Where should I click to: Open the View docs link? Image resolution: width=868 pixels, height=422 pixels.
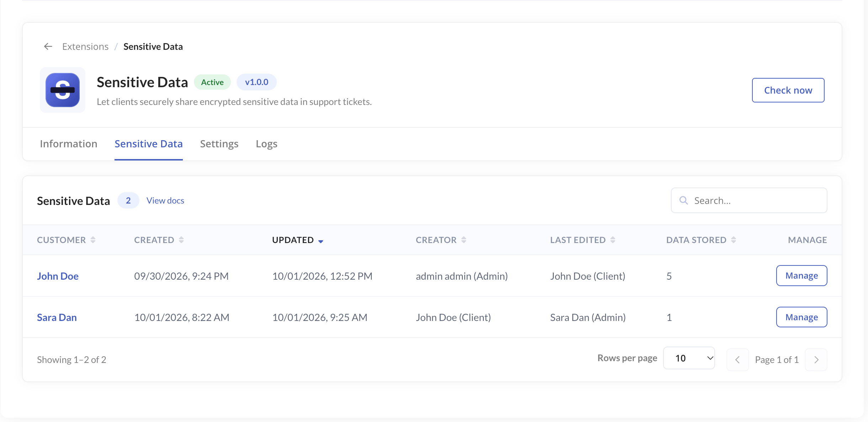pyautogui.click(x=165, y=201)
